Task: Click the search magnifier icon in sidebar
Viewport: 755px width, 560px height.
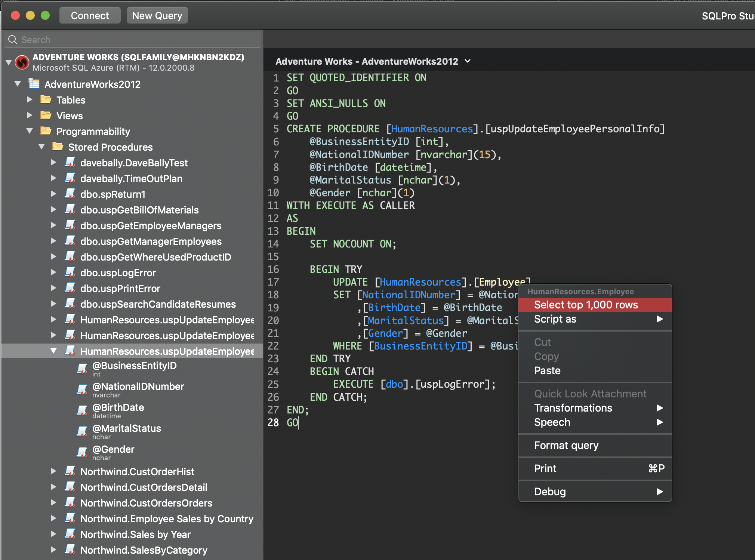Action: 12,39
